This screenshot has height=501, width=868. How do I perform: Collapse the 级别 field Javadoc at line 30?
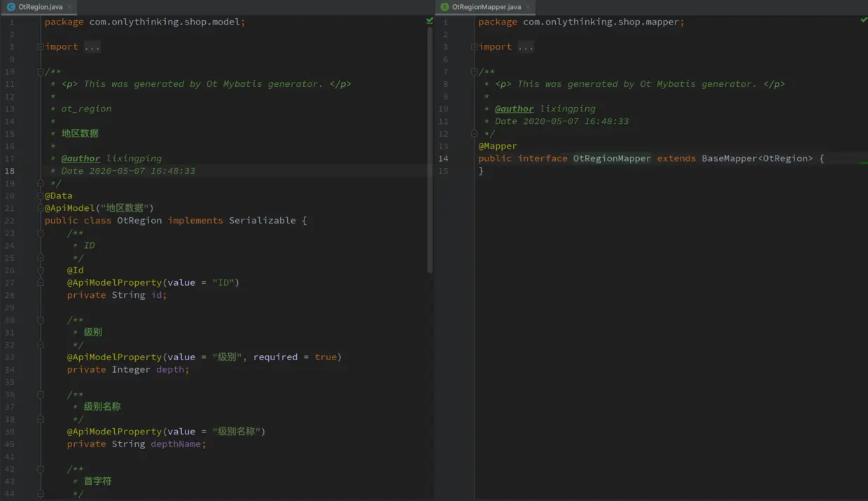click(x=41, y=320)
